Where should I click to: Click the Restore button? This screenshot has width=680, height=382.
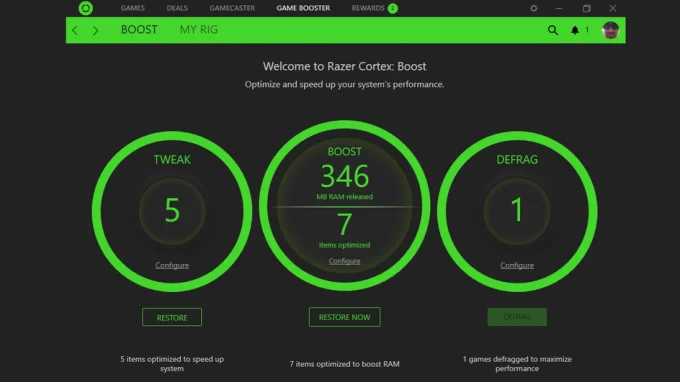172,317
